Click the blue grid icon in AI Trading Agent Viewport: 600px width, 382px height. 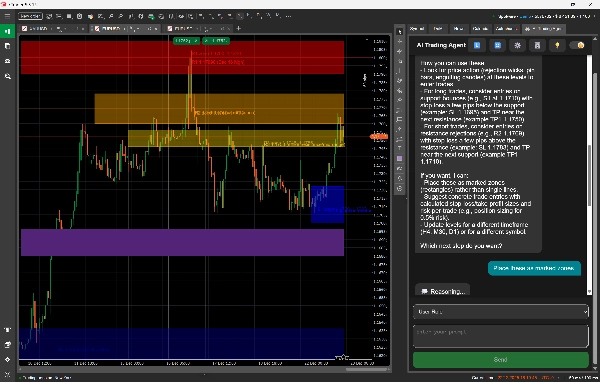click(497, 45)
